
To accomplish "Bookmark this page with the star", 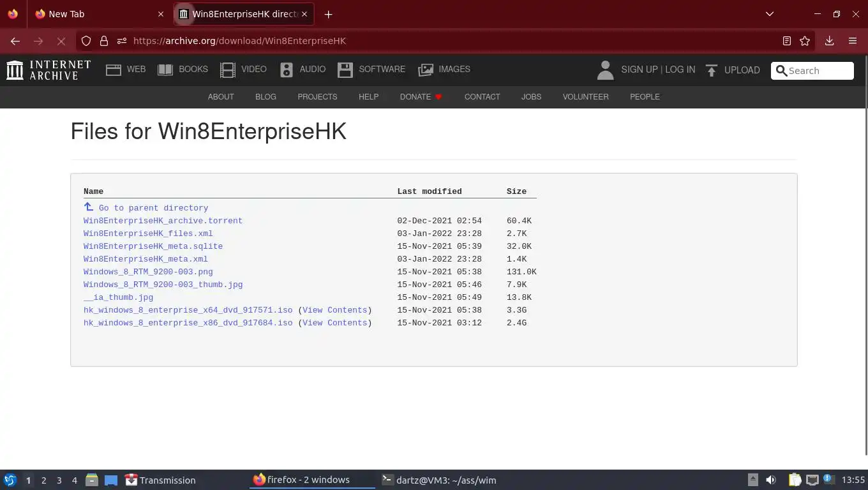I will (x=805, y=41).
